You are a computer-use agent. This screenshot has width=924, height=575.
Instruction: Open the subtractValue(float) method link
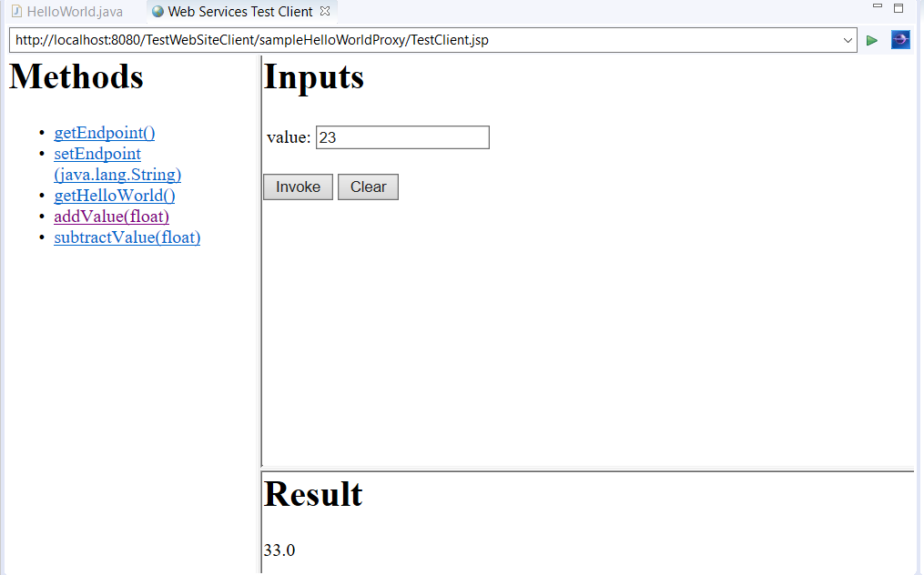[127, 237]
